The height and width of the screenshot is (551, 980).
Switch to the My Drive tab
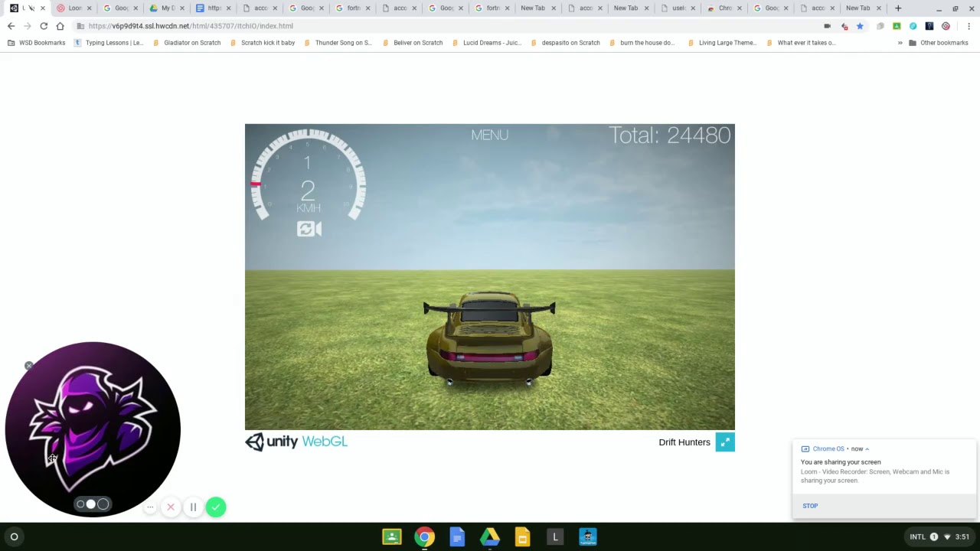click(x=168, y=8)
